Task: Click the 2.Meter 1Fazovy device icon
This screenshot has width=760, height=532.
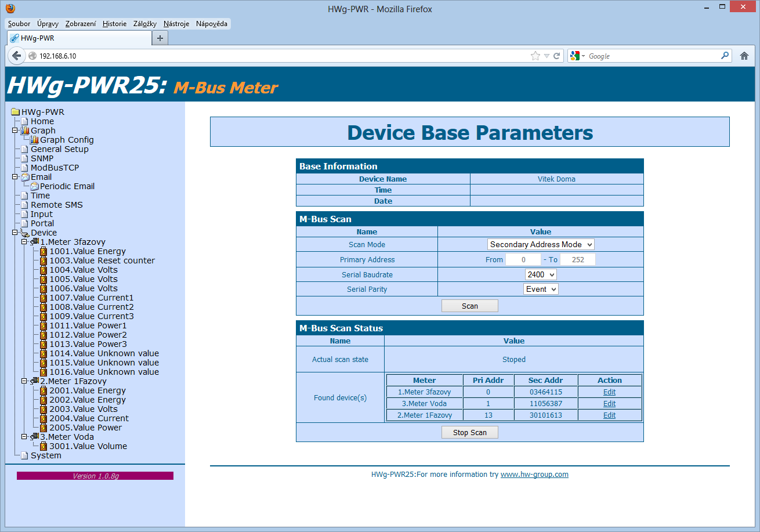Action: [34, 381]
